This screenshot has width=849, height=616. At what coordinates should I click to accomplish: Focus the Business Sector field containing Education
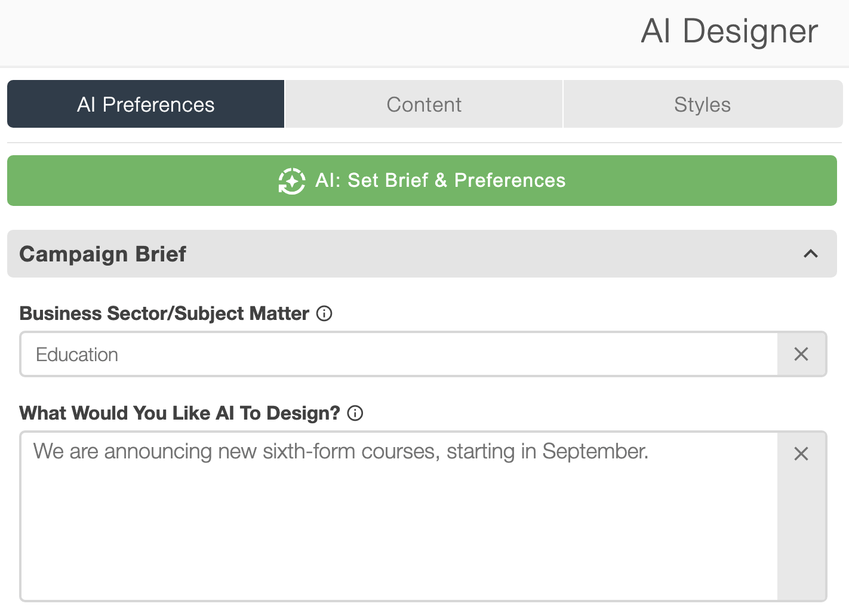399,354
